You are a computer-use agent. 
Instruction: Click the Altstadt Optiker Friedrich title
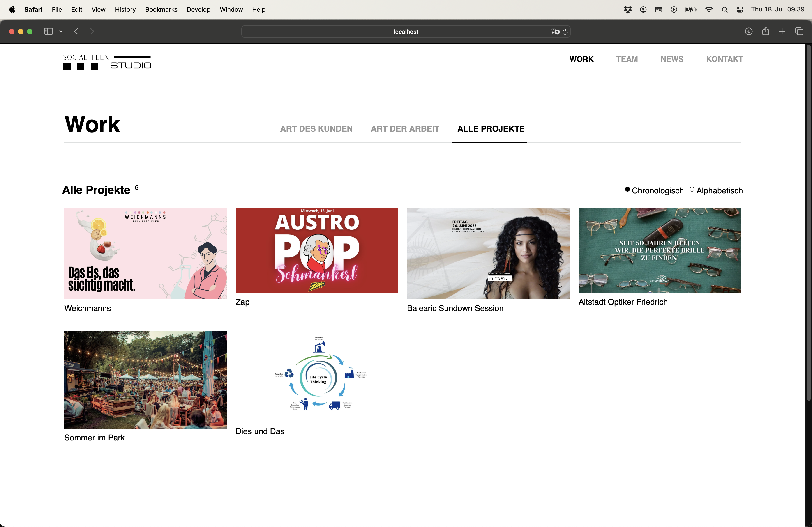tap(623, 302)
